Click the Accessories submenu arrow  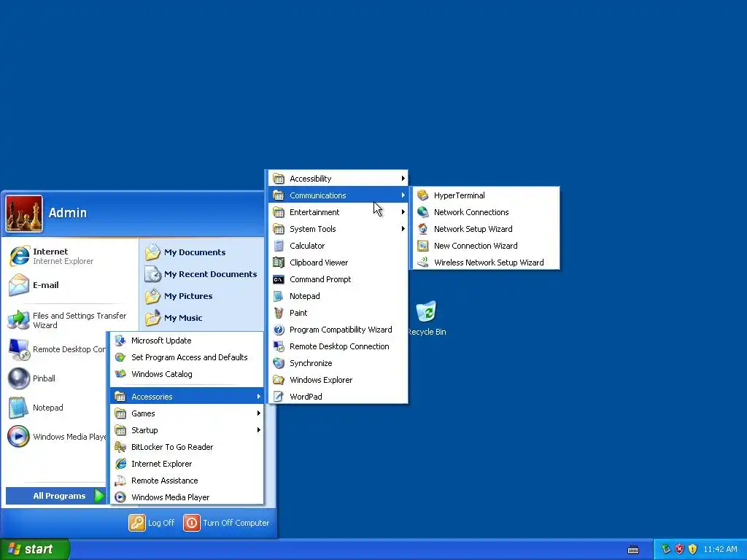click(259, 397)
